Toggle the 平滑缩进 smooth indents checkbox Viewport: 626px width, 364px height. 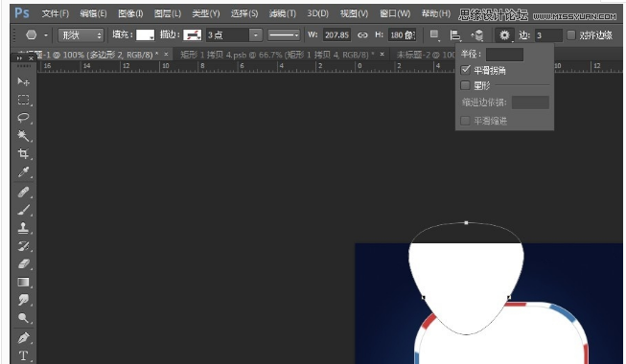465,121
